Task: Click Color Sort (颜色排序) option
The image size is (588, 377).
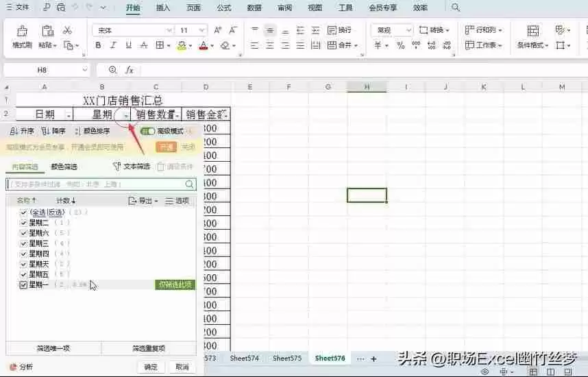Action: 93,131
